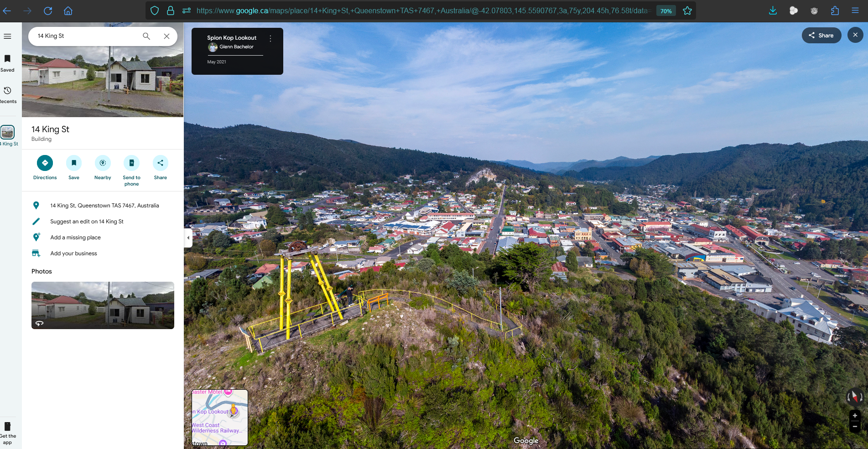Collapse the side panel arrow
This screenshot has height=449, width=868.
[x=188, y=238]
